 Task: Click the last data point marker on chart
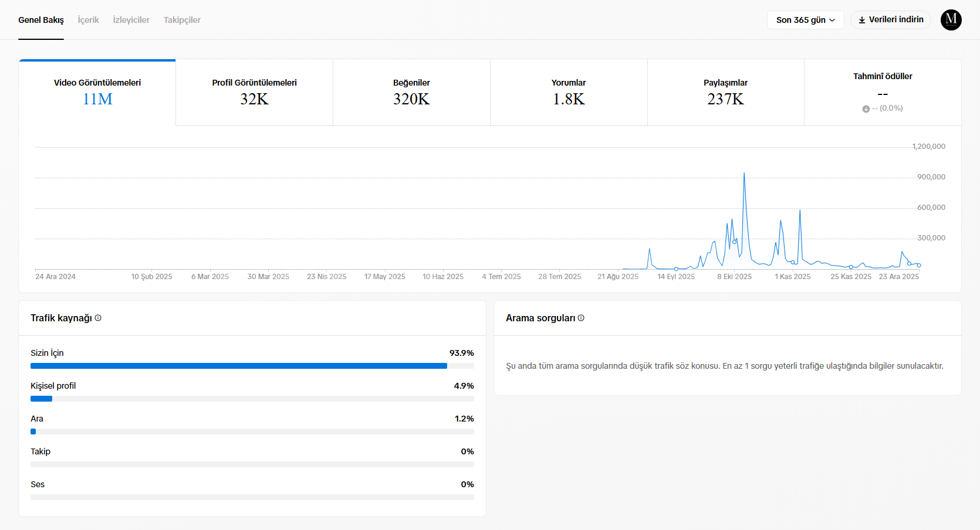(x=919, y=266)
